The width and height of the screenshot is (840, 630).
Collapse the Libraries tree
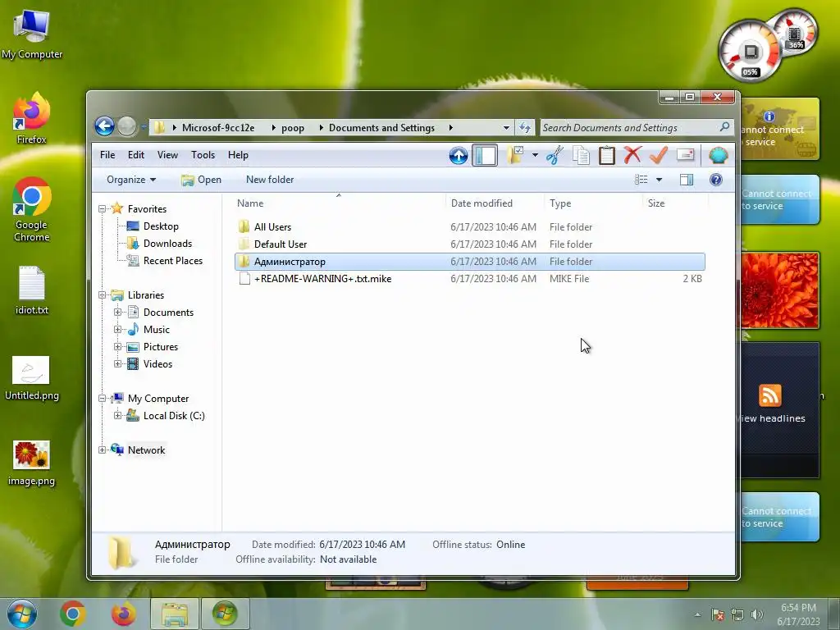102,295
